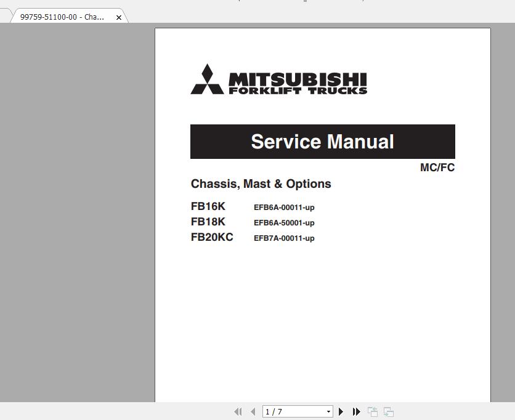
Task: Click the EFB6A-50001-up serial text
Action: click(x=285, y=223)
